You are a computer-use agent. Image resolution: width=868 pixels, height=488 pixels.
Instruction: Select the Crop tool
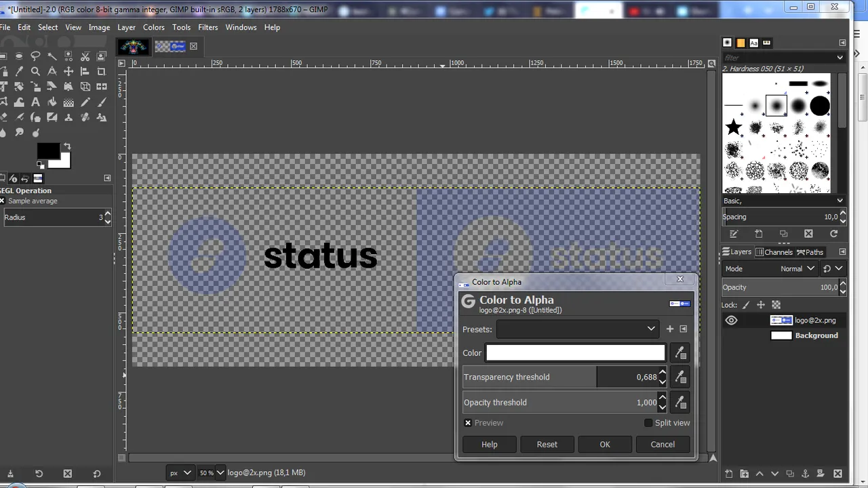(102, 71)
